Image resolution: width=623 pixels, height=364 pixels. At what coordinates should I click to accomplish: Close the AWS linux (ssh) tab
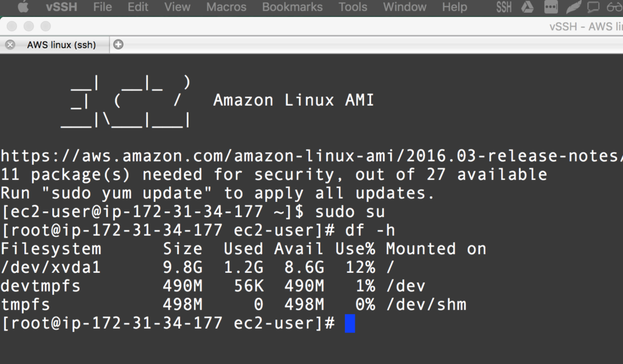10,44
